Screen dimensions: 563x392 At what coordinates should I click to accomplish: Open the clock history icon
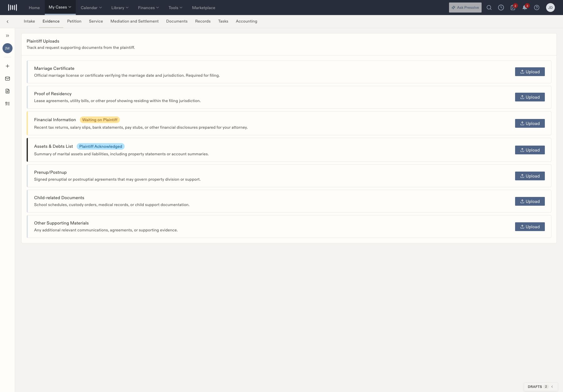point(501,8)
